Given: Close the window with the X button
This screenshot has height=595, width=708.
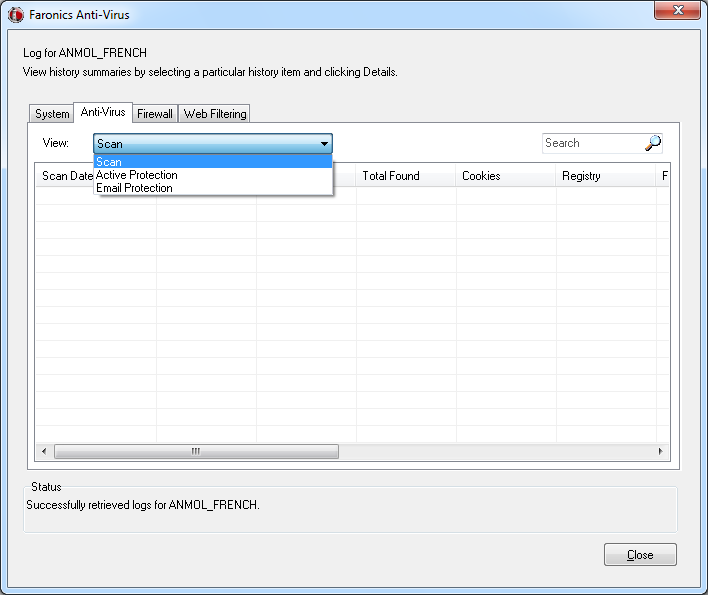Looking at the screenshot, I should 678,10.
